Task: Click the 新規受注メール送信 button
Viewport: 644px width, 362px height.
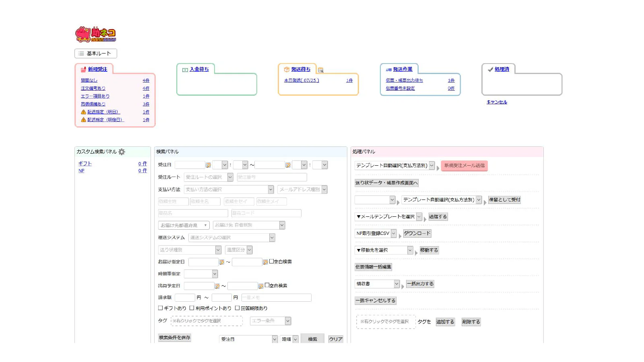Action: coord(464,165)
